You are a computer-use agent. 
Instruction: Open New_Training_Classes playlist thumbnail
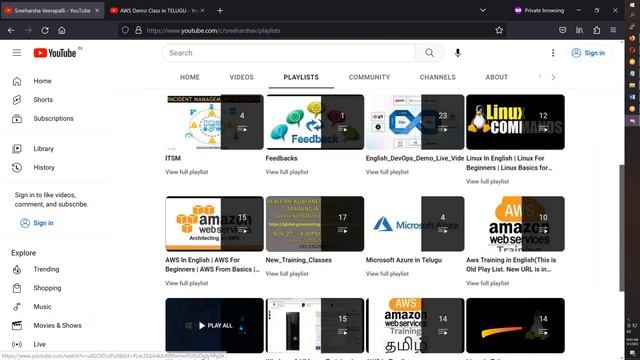point(315,224)
